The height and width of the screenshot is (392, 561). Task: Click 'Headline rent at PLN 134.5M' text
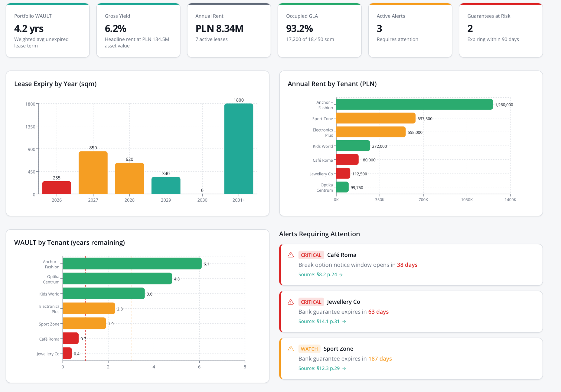point(137,39)
